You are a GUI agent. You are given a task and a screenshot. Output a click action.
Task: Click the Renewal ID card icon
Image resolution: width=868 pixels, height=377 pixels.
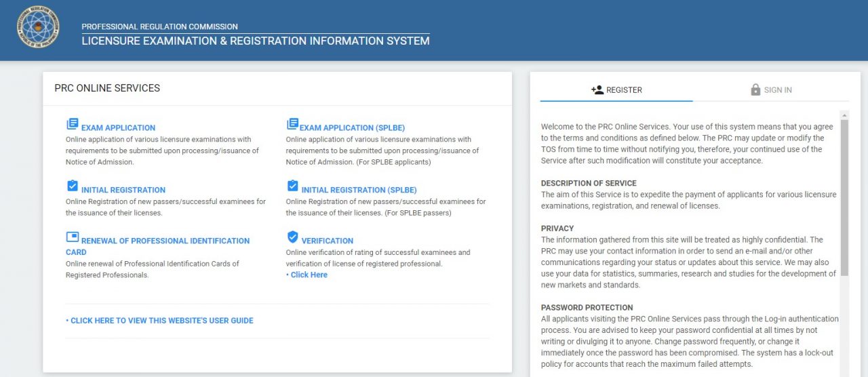point(73,237)
